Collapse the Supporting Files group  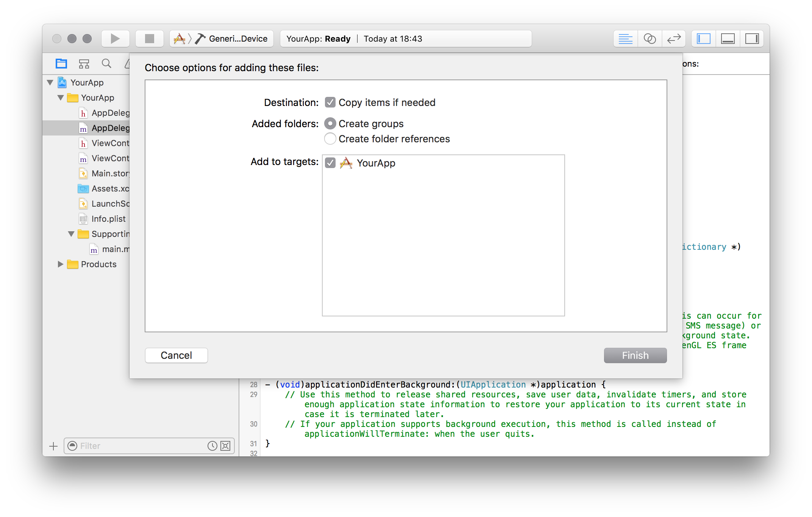71,234
